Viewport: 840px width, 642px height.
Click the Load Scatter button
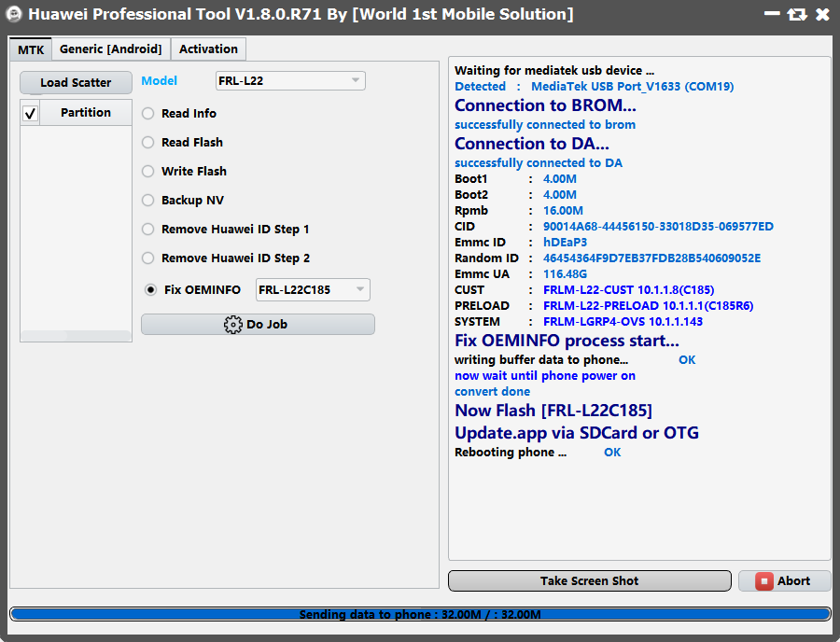tap(76, 82)
